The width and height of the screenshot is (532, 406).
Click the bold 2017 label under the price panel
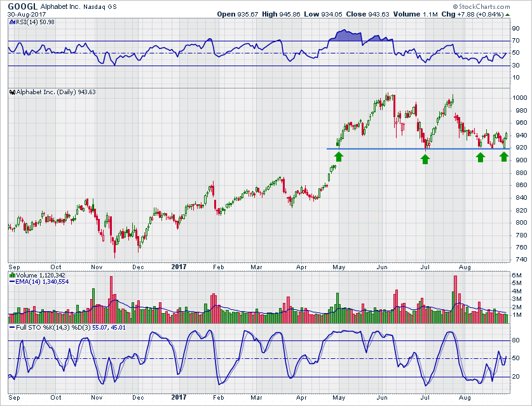tap(179, 267)
